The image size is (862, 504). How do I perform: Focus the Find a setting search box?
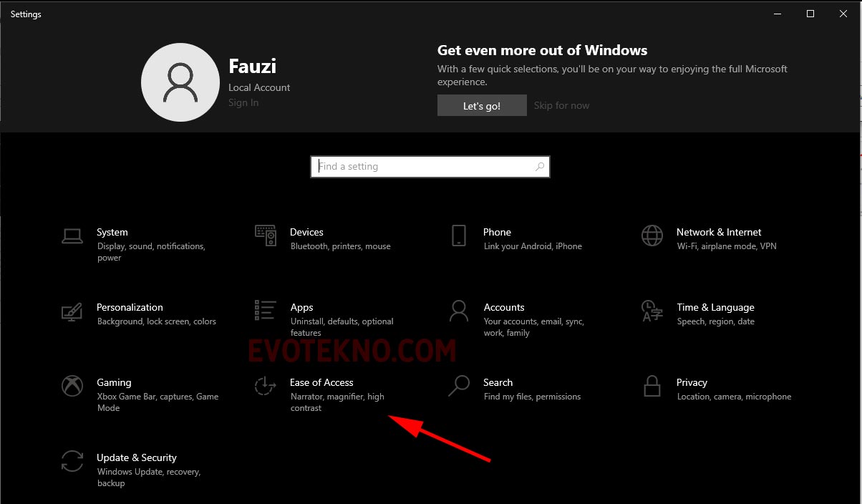click(x=422, y=167)
